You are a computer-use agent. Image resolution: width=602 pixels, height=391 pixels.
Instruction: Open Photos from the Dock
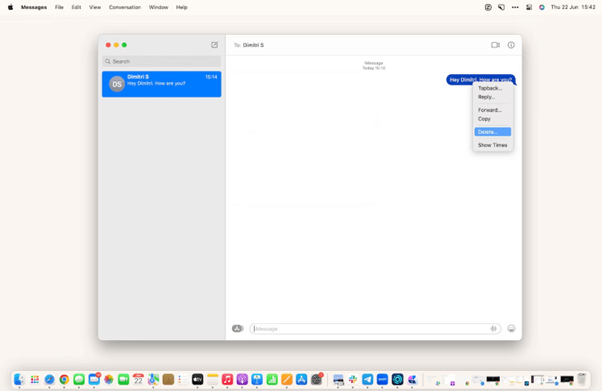point(109,379)
